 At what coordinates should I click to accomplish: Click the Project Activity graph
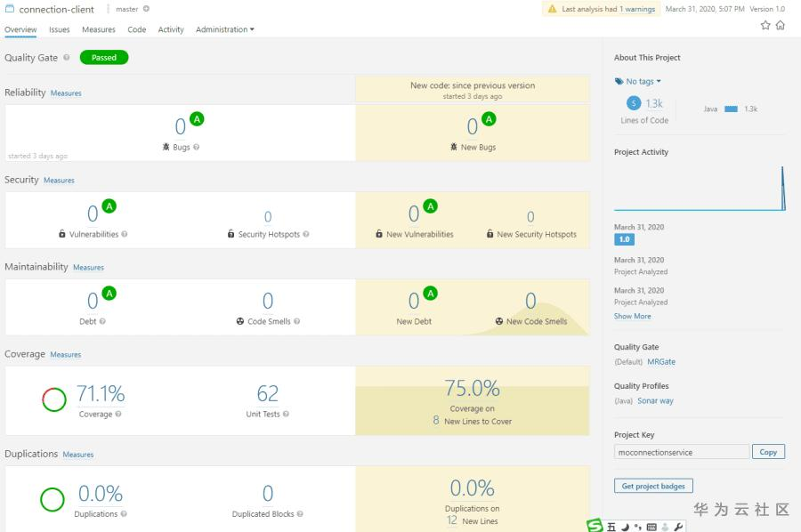(x=700, y=188)
